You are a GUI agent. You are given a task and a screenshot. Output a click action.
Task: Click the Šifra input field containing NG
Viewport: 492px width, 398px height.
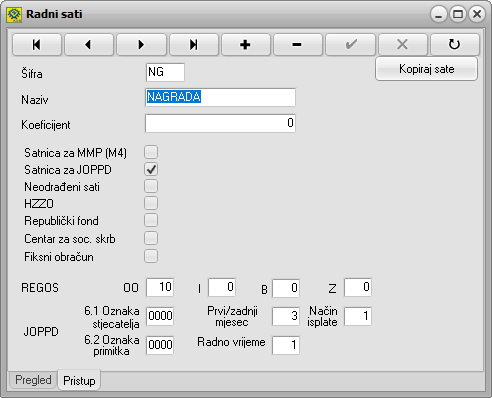point(165,72)
